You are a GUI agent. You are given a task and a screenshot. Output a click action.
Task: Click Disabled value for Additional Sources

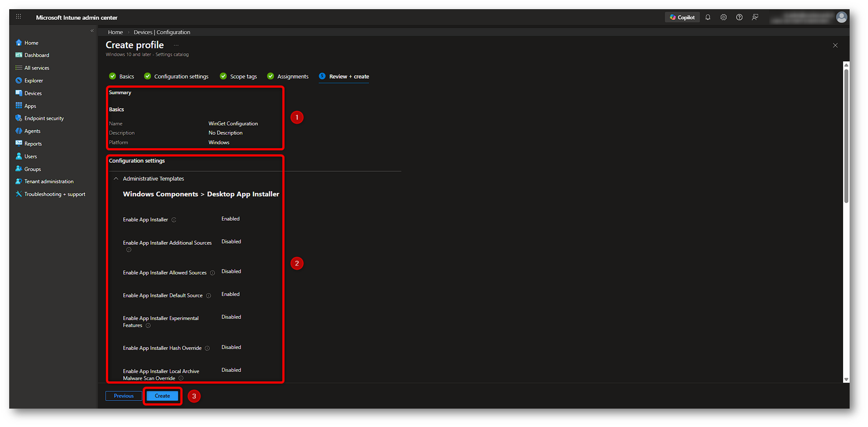[231, 241]
